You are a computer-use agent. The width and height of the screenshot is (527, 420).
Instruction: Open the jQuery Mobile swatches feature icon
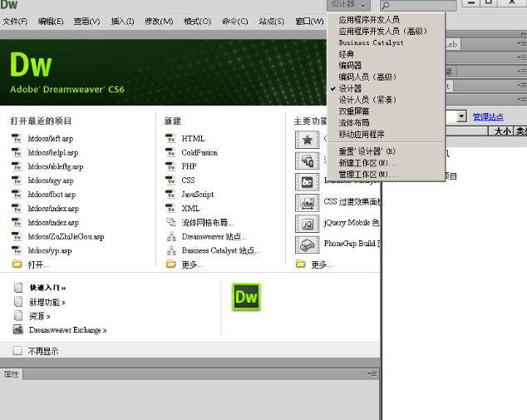tap(308, 224)
